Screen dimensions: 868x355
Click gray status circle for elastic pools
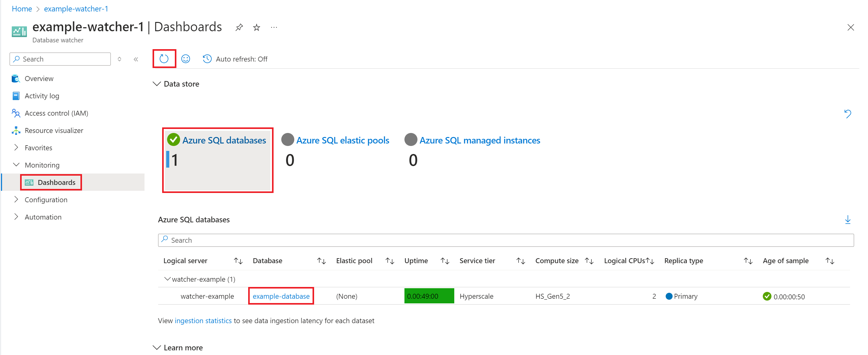click(x=287, y=139)
